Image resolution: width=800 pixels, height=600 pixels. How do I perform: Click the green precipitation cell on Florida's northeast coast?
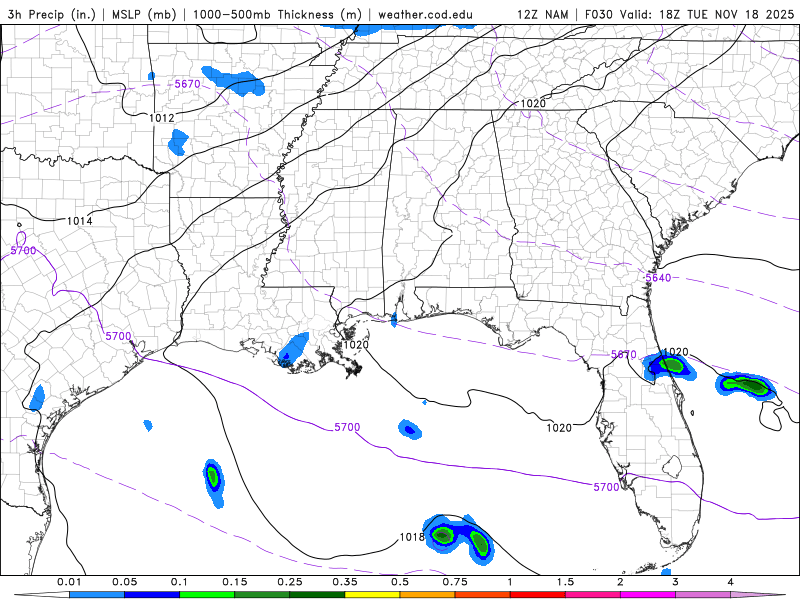pyautogui.click(x=670, y=366)
